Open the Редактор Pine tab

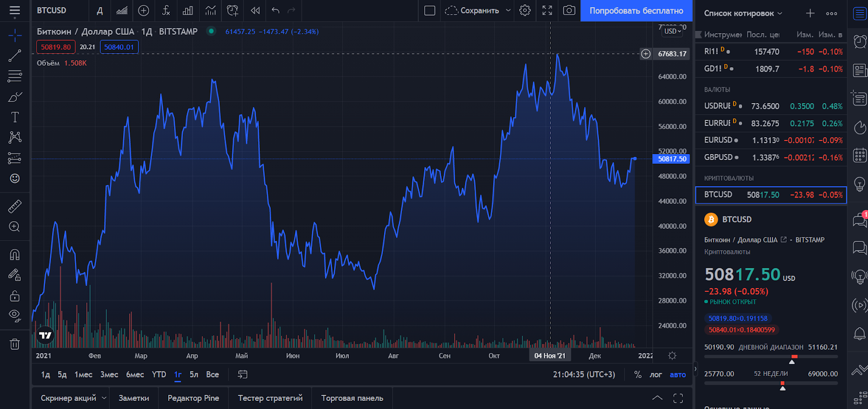[x=193, y=398]
